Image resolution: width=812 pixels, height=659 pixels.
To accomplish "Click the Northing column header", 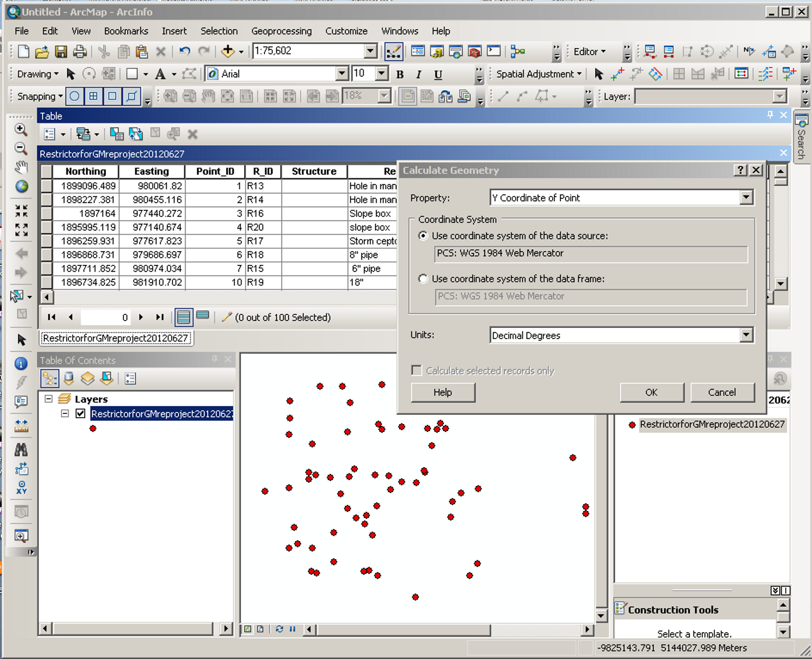I will coord(86,171).
